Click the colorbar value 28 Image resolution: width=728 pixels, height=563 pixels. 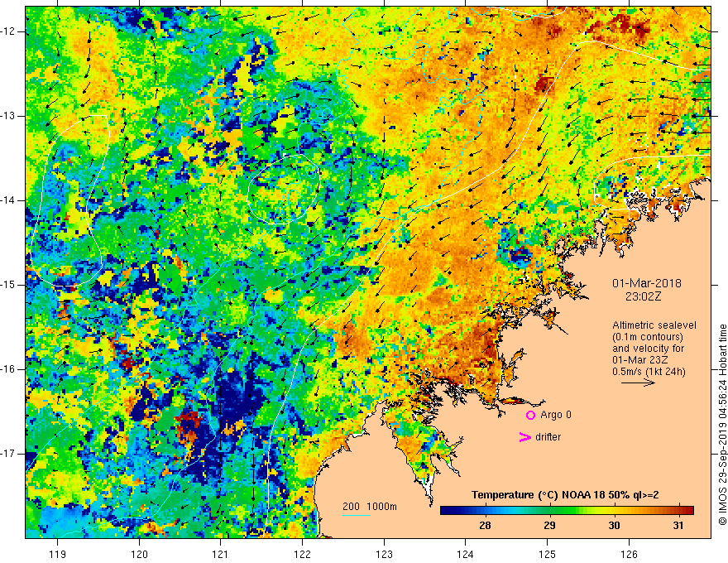point(485,526)
